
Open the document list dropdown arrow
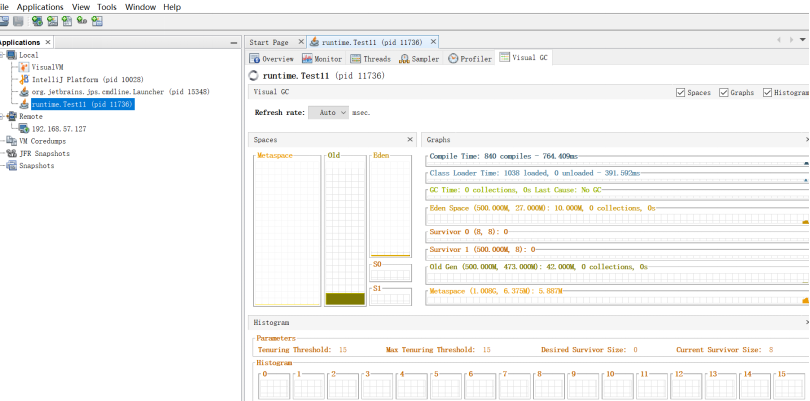click(x=802, y=40)
